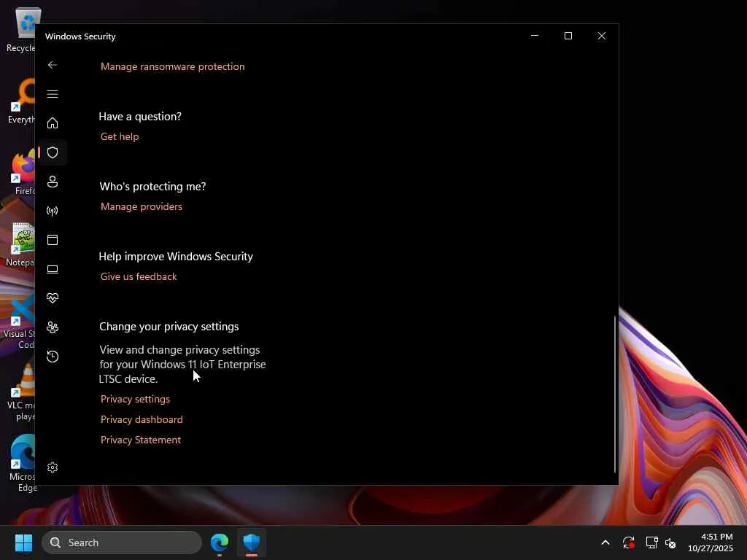Open Account protection person icon

[53, 182]
